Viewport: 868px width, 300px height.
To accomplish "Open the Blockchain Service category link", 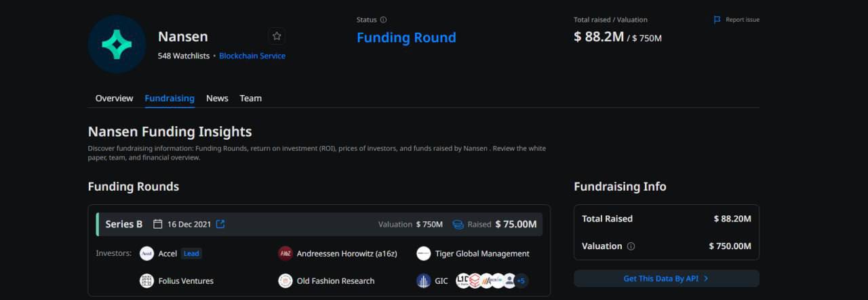I will 252,56.
